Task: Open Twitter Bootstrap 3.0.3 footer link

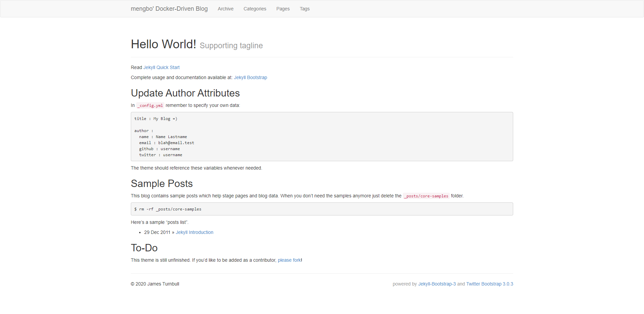Action: 490,284
